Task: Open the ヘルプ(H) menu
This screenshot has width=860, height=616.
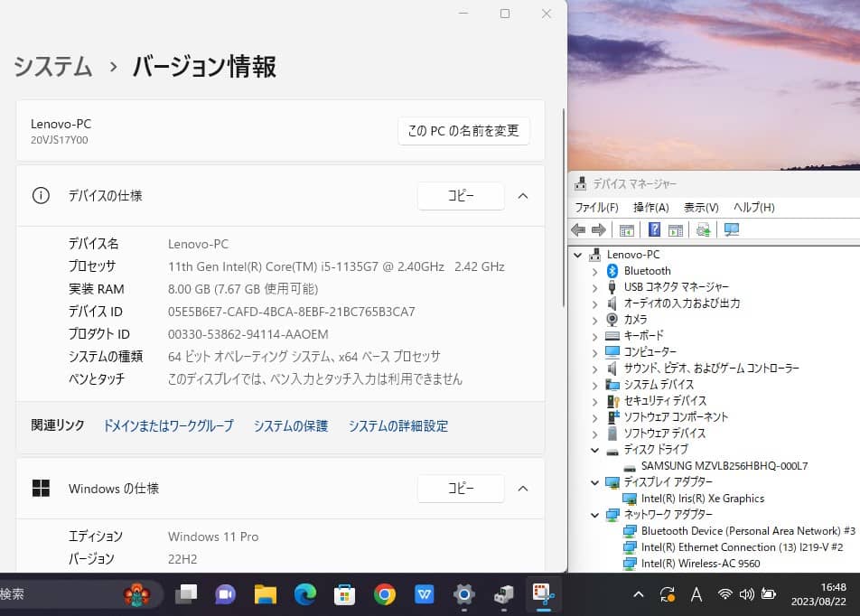Action: [754, 208]
